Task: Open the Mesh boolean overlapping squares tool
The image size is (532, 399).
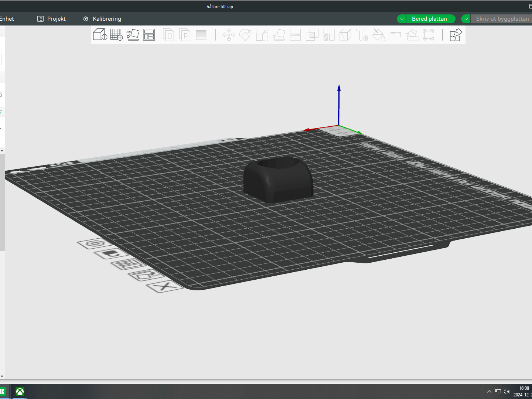Action: tap(312, 35)
